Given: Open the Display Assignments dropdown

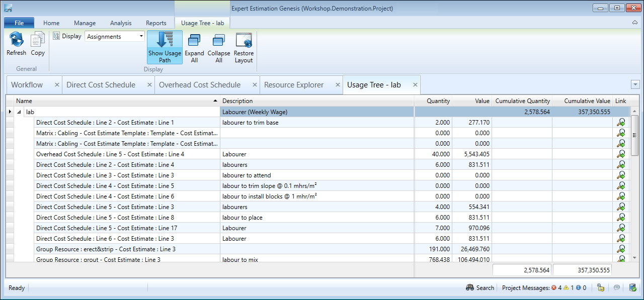Looking at the screenshot, I should pyautogui.click(x=141, y=36).
